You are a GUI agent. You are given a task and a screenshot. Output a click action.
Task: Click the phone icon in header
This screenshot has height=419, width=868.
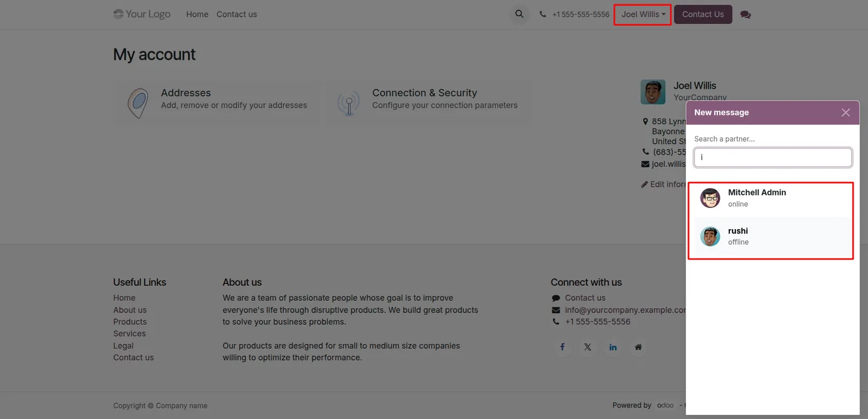point(542,14)
